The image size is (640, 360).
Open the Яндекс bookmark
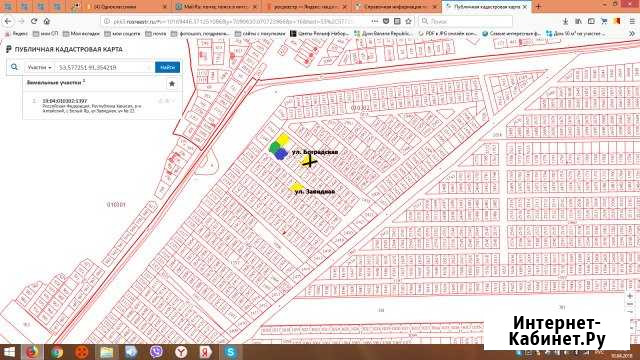[16, 33]
